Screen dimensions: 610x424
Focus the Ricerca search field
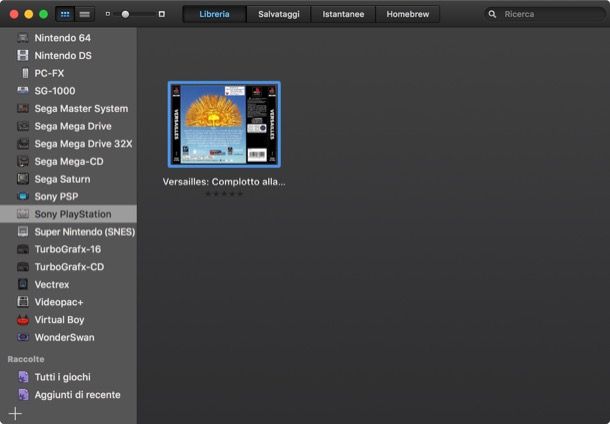point(545,14)
